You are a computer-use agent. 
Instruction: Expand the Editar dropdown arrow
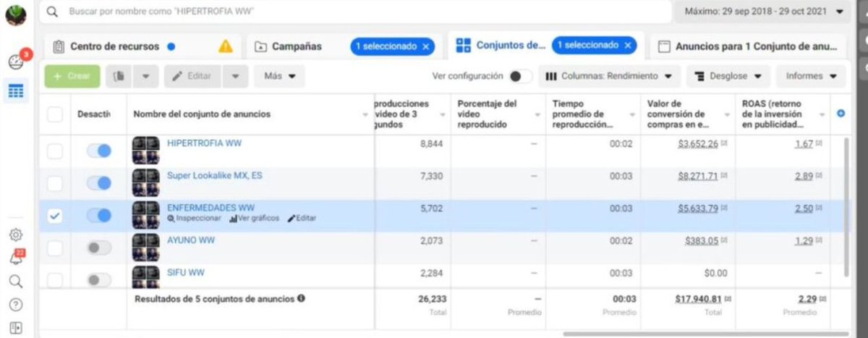coord(235,76)
